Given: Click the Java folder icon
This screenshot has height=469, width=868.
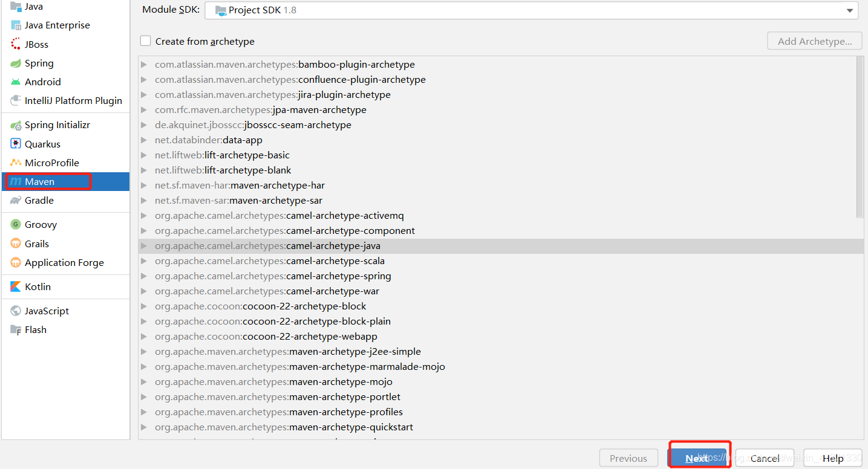Looking at the screenshot, I should (x=16, y=6).
